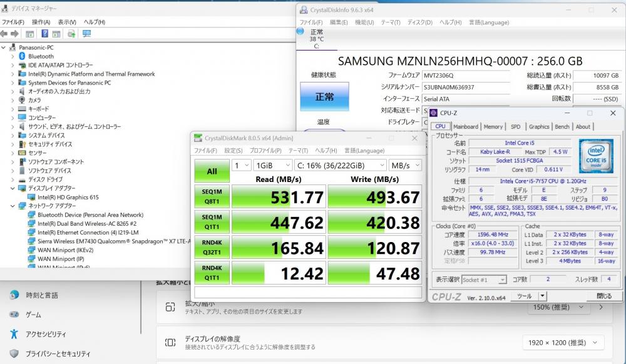Run the RND4K Q32T1 benchmark
626x364 pixels.
point(212,247)
